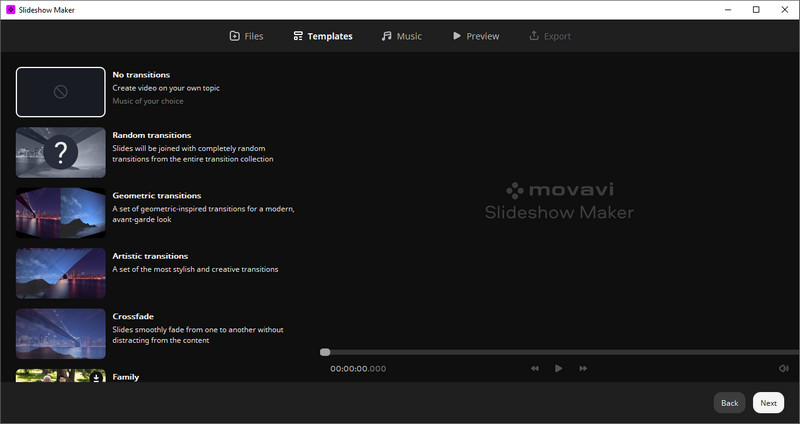Select the Templates tab

(322, 36)
